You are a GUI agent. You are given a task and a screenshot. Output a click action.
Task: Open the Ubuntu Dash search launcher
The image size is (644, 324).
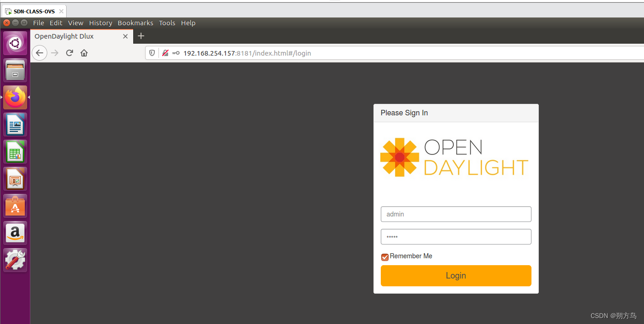[x=15, y=43]
